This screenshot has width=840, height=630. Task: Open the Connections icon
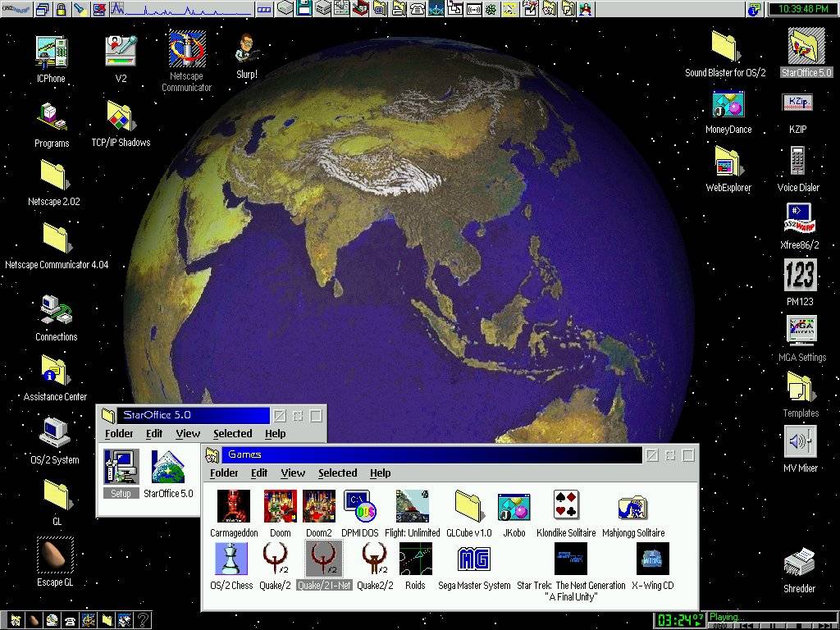click(x=57, y=318)
